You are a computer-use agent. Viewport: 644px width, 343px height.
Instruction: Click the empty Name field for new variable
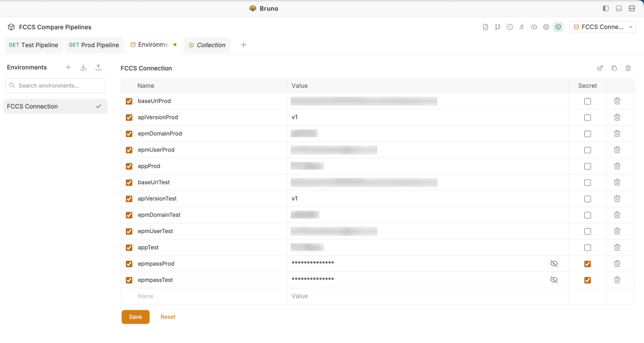[209, 297]
